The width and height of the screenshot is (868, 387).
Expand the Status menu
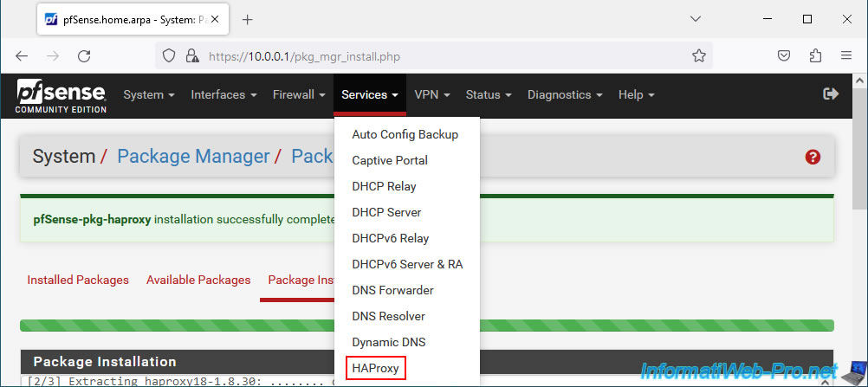click(x=489, y=94)
